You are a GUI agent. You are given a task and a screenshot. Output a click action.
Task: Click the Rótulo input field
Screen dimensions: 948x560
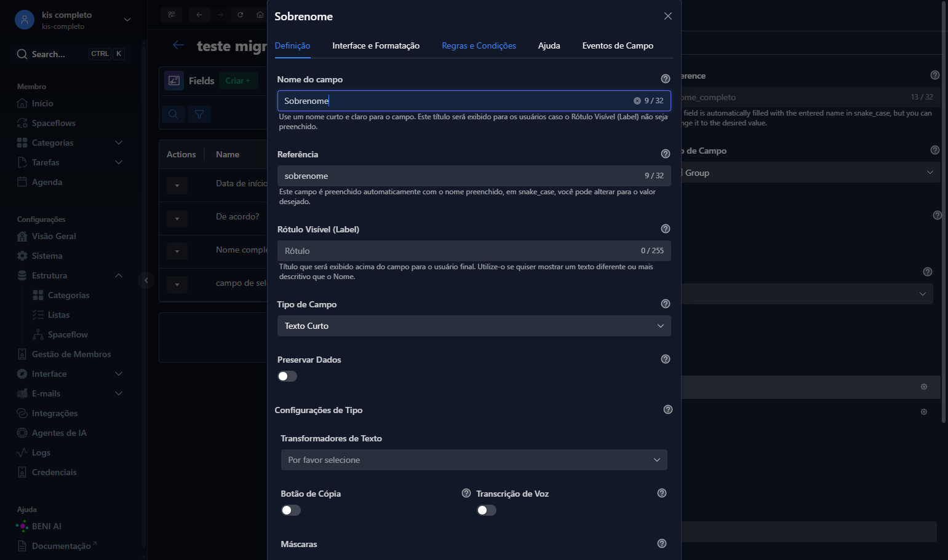click(x=474, y=251)
